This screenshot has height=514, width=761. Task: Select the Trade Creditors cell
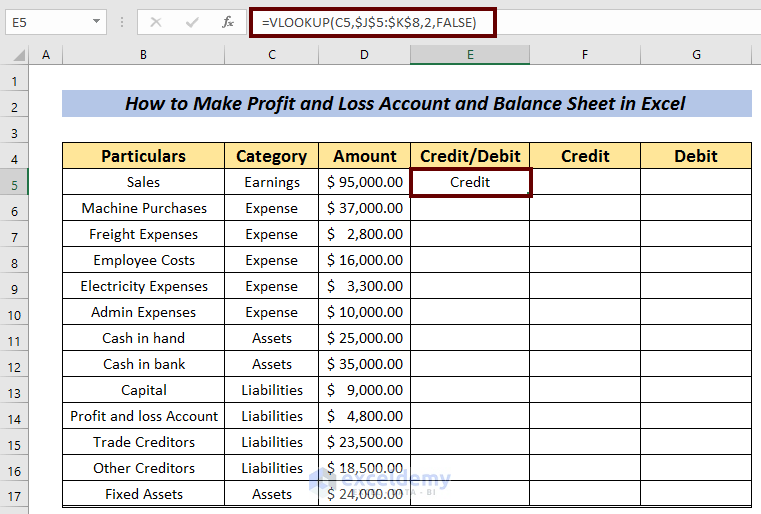pos(143,442)
